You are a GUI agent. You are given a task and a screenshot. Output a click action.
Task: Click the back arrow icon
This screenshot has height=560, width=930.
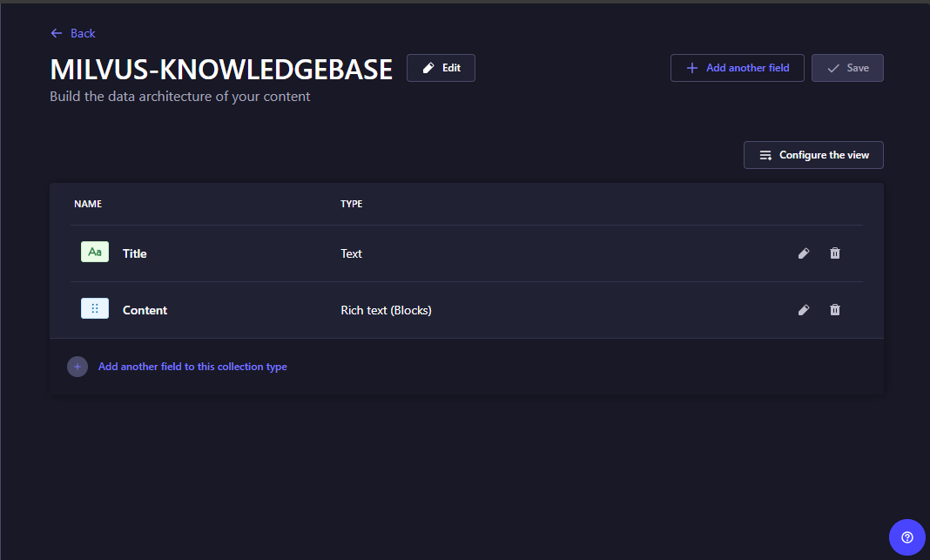coord(57,33)
